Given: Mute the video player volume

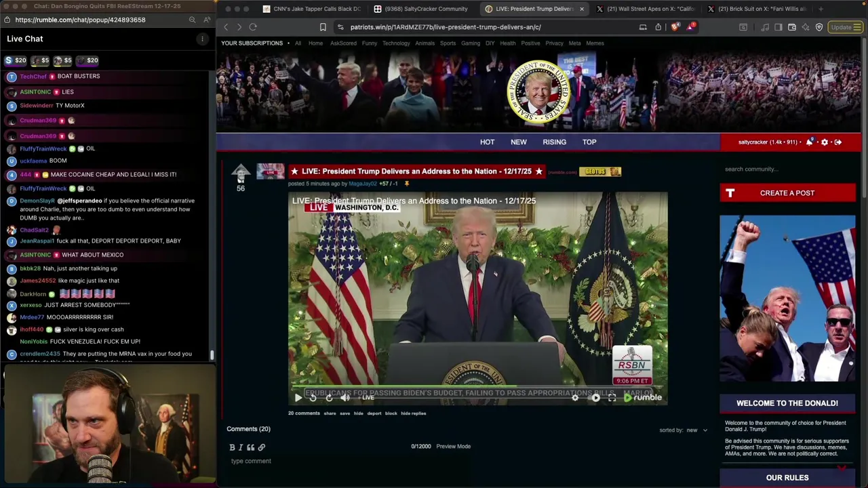Looking at the screenshot, I should coord(345,398).
